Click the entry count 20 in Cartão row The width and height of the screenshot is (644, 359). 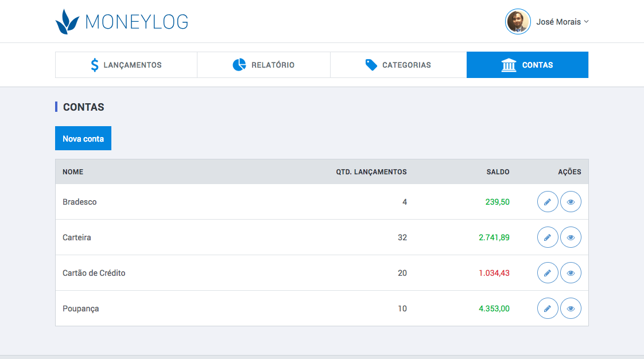coord(402,273)
